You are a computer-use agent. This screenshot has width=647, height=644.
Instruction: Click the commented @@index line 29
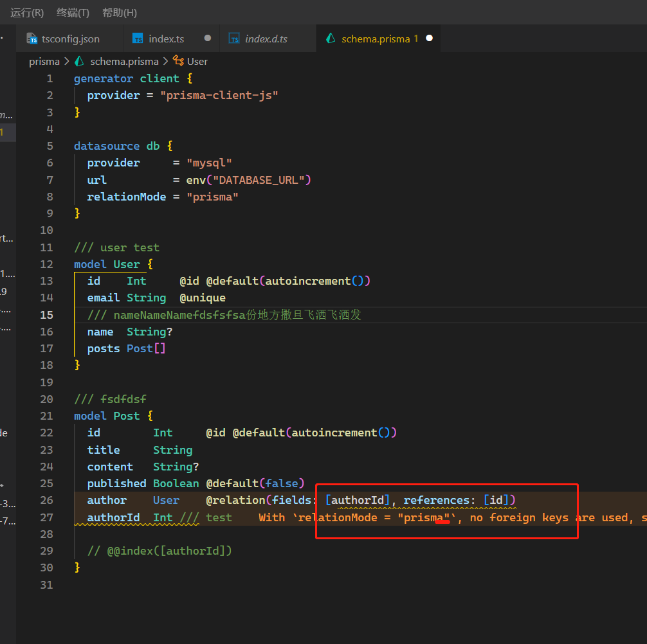(159, 550)
